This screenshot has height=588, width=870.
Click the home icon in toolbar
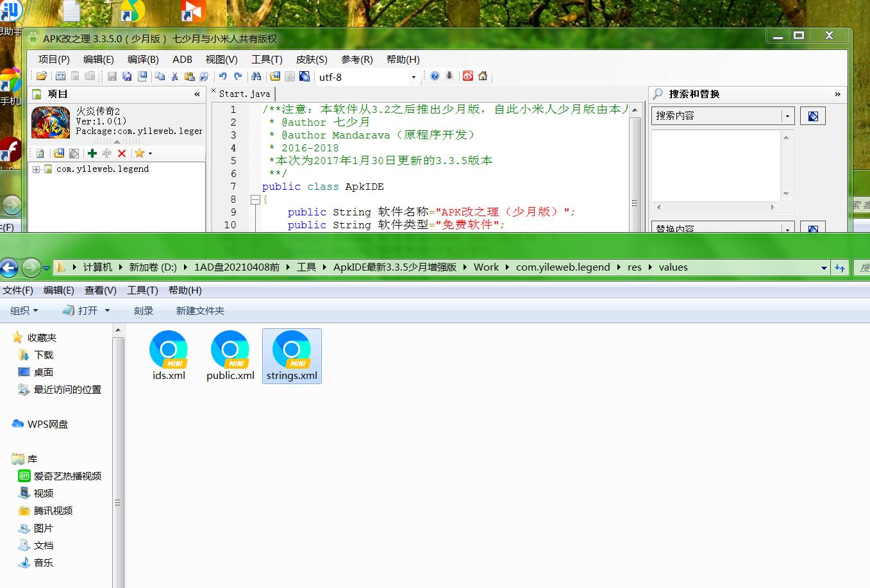tap(483, 76)
